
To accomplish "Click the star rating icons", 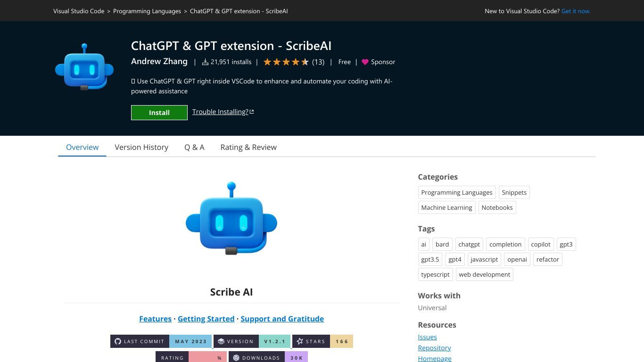I will pos(286,62).
